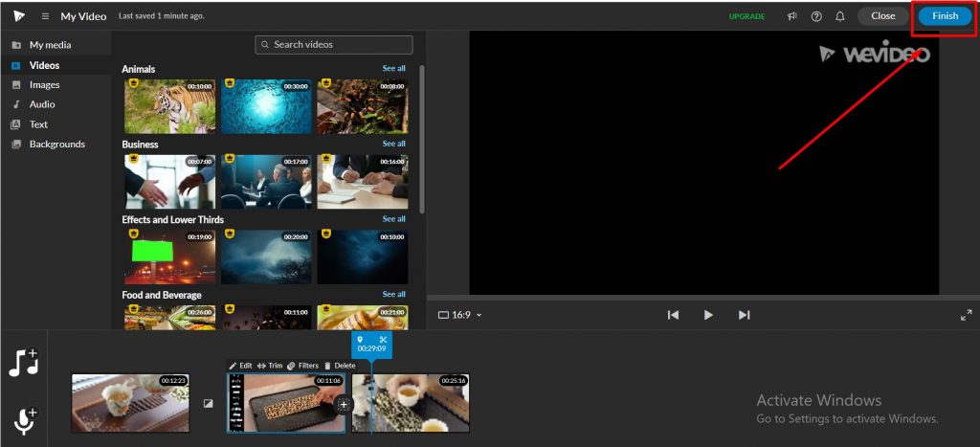See all Effects and Lower Thirds videos
This screenshot has width=980, height=447.
coord(393,219)
